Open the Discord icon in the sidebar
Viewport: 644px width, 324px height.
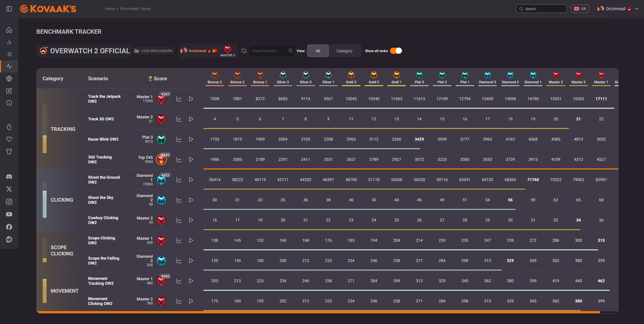tap(9, 177)
